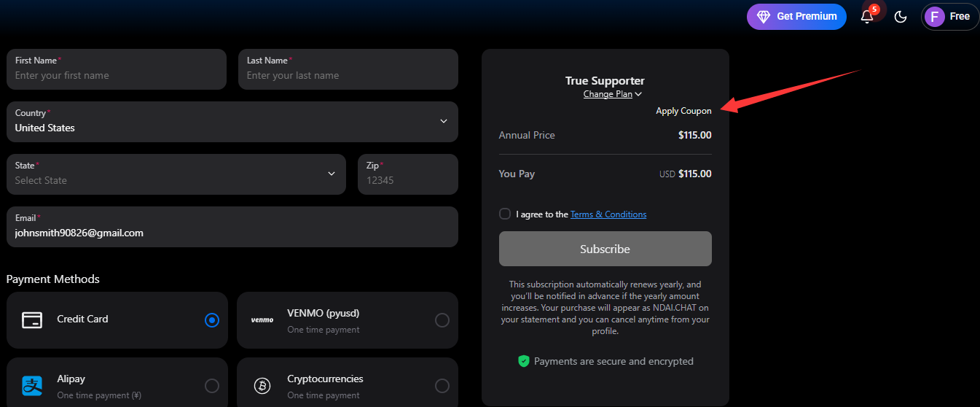This screenshot has height=407, width=980.
Task: Click the Alipay logo icon
Action: [x=32, y=386]
